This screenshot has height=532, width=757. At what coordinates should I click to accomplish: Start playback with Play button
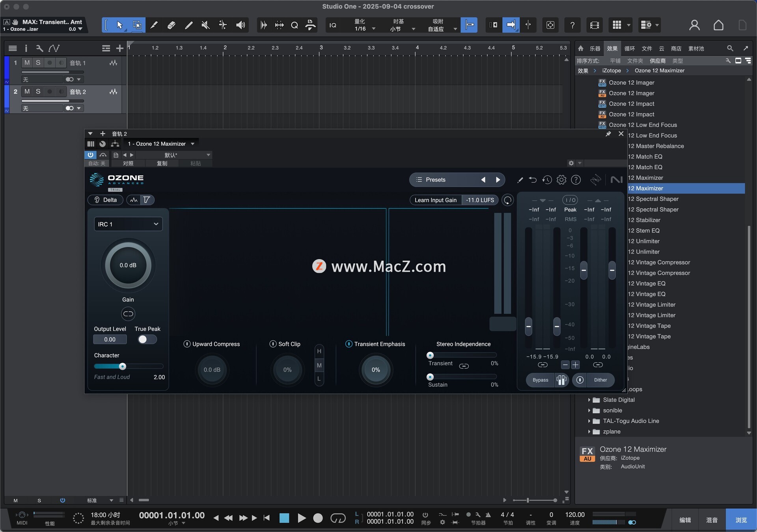point(302,518)
